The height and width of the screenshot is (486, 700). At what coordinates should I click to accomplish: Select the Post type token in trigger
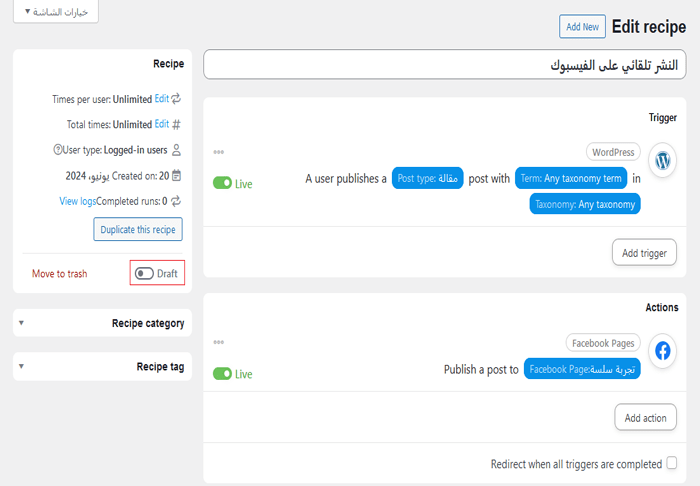[427, 178]
